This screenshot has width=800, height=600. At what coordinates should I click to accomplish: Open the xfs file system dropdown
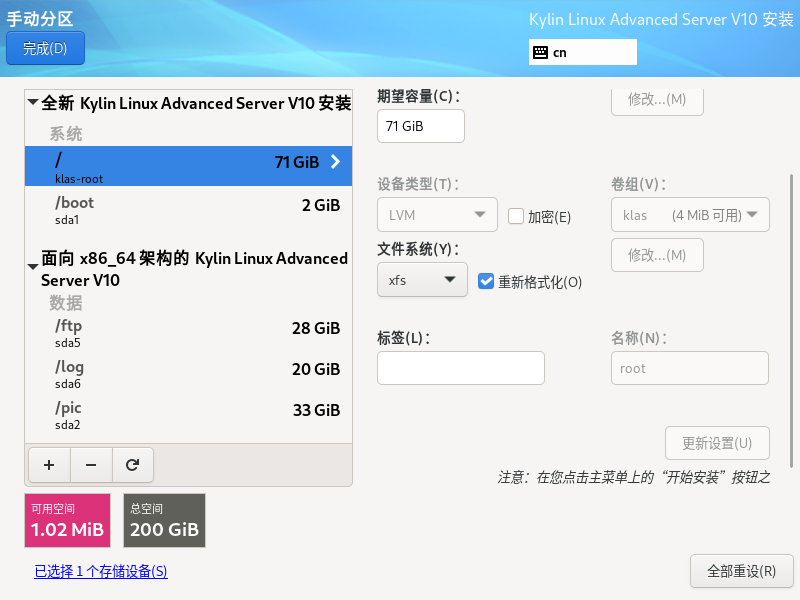click(x=422, y=280)
